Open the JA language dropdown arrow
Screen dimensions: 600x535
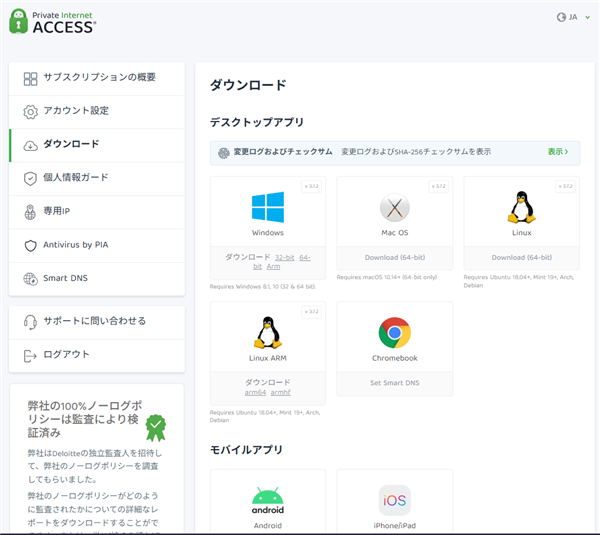pyautogui.click(x=587, y=17)
